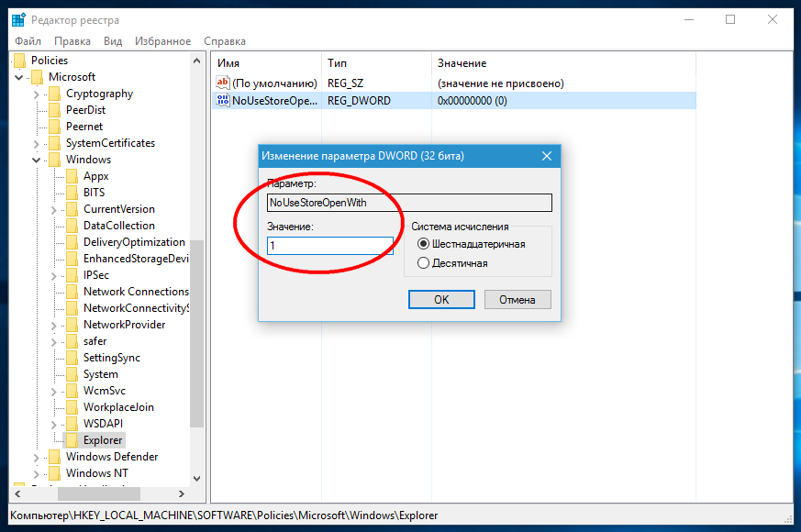Viewport: 801px width, 532px height.
Task: Select Десятичная radio button
Action: pos(423,263)
